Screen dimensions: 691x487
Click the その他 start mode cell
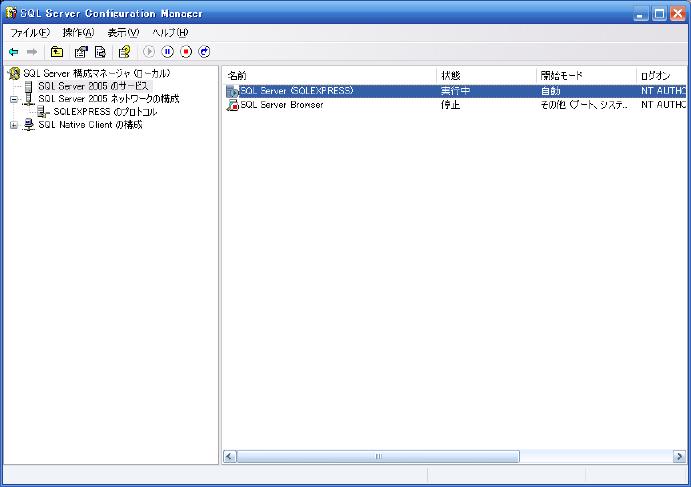584,105
